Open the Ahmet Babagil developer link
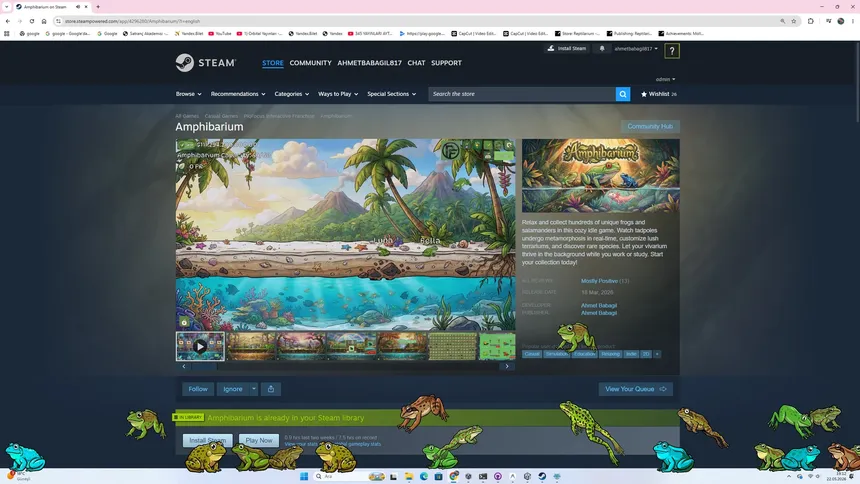The image size is (860, 484). 599,305
